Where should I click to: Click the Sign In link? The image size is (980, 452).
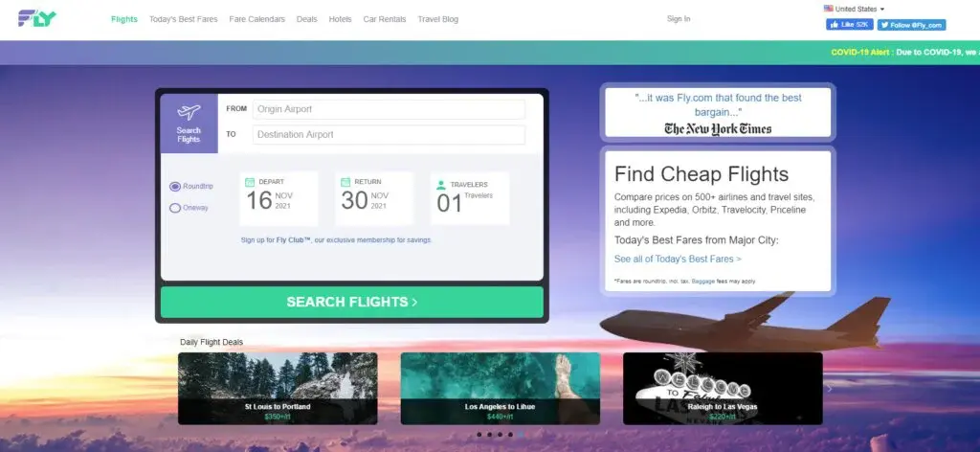679,19
